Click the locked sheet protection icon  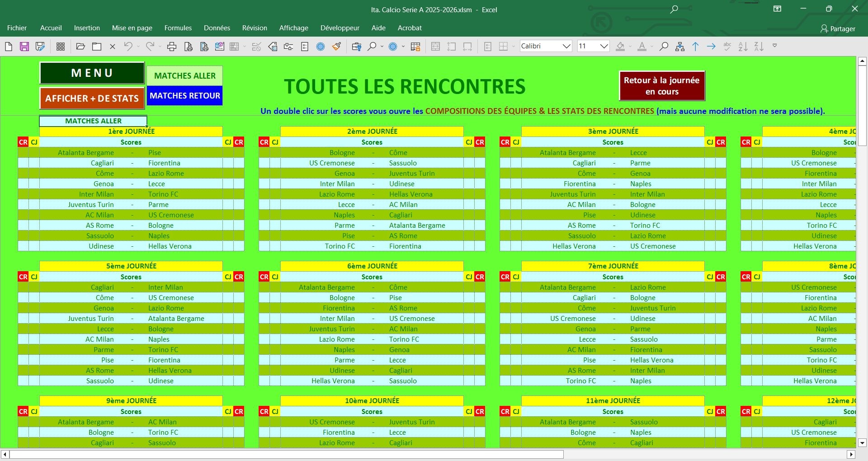coord(415,46)
